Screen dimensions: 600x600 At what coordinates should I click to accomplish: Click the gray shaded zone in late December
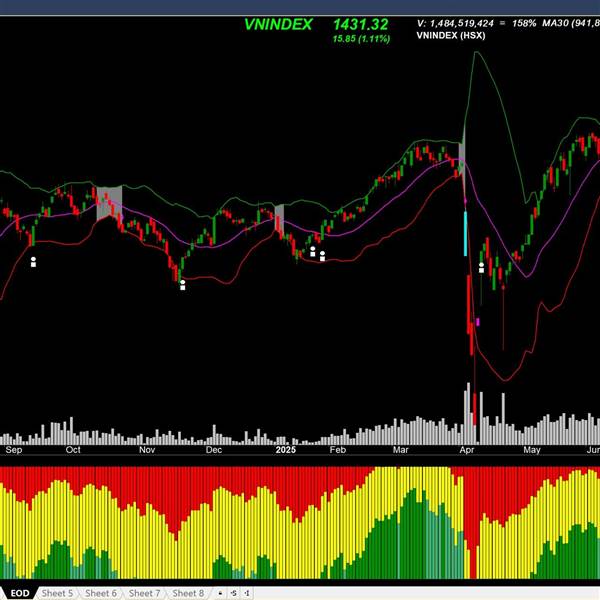tap(279, 218)
